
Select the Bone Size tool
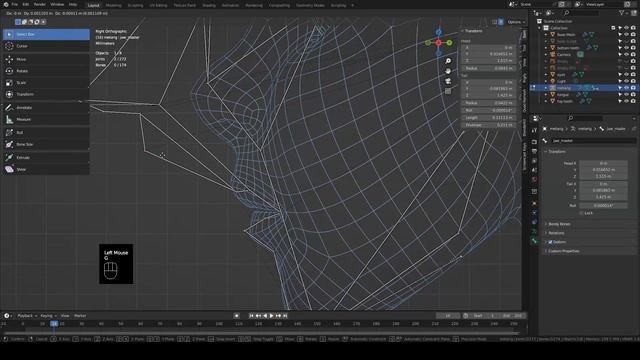(46, 144)
